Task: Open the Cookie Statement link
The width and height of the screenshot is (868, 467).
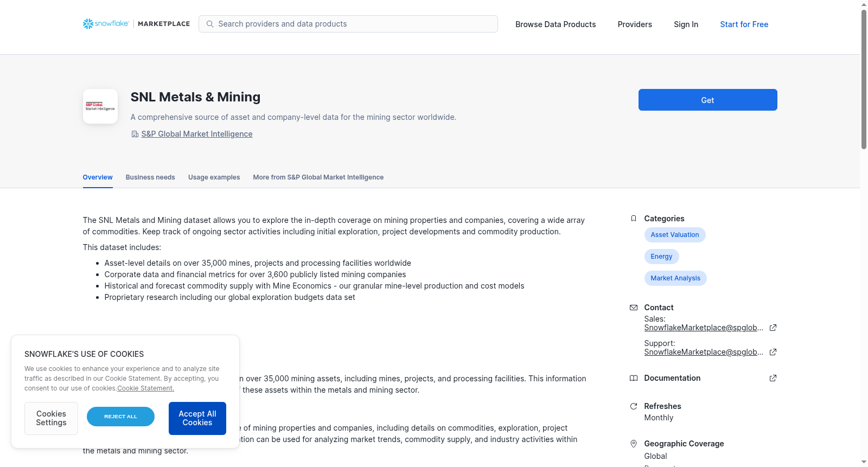Action: 145,388
